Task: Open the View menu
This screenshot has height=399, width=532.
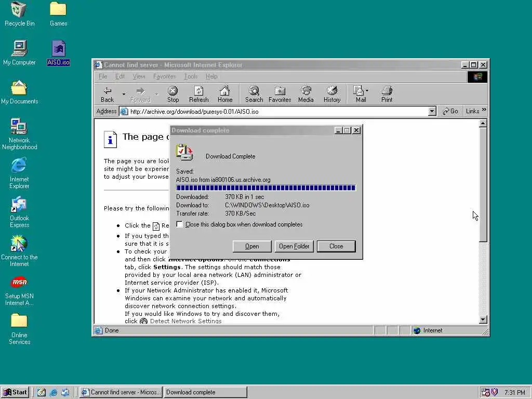Action: click(x=139, y=76)
